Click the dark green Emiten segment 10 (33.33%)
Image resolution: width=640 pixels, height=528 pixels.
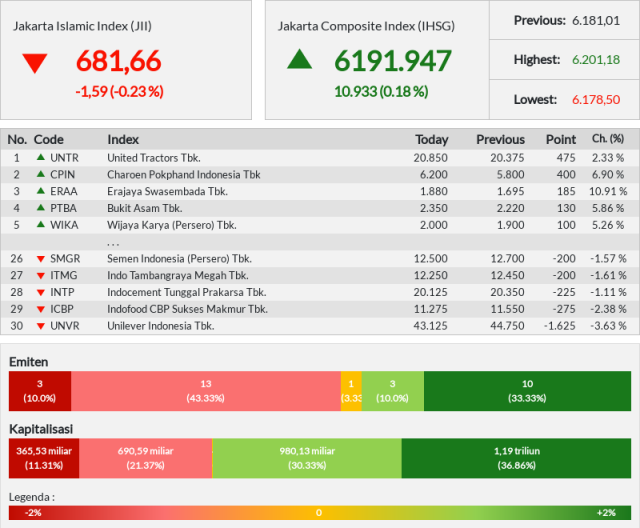tap(527, 391)
